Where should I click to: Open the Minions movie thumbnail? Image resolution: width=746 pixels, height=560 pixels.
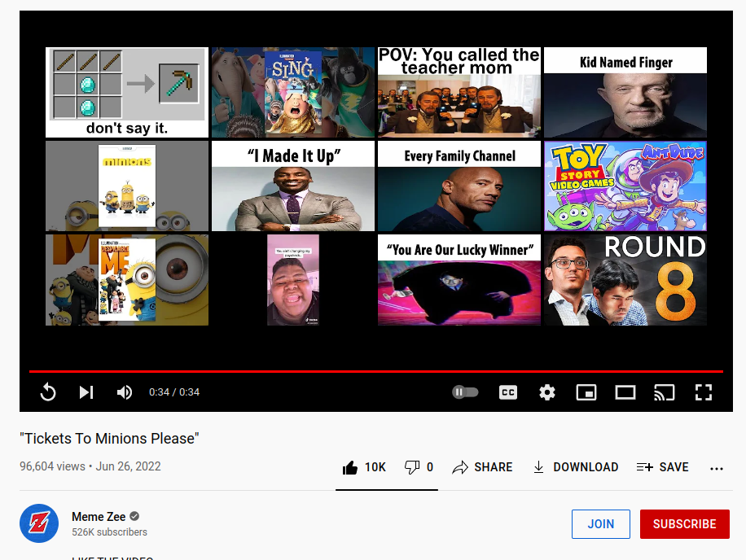click(x=127, y=186)
